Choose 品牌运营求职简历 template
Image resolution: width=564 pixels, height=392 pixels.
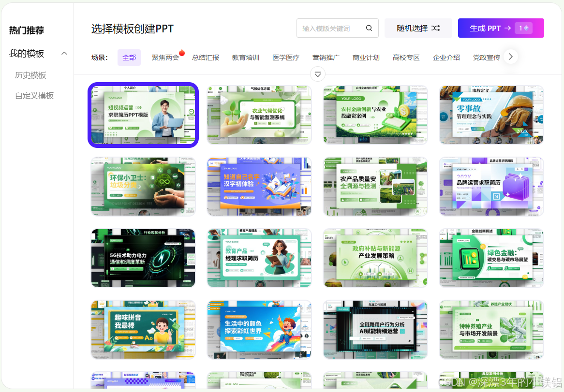(491, 187)
